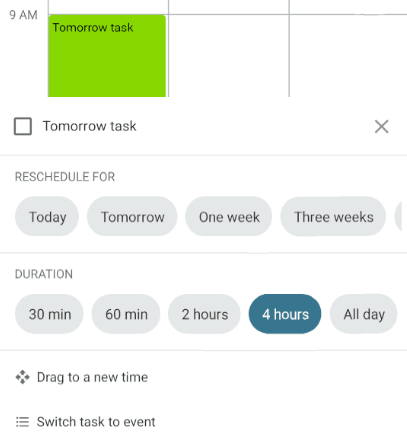Click the partially hidden reschedule chip after Three weeks

[x=400, y=217]
